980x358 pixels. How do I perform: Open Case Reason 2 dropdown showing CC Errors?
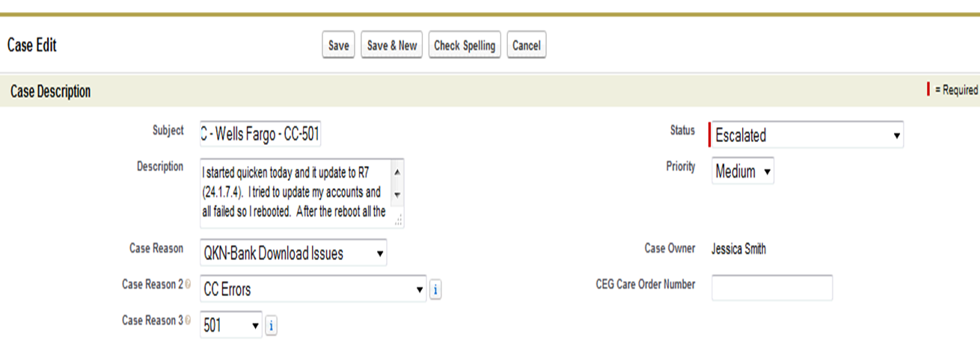[x=313, y=289]
